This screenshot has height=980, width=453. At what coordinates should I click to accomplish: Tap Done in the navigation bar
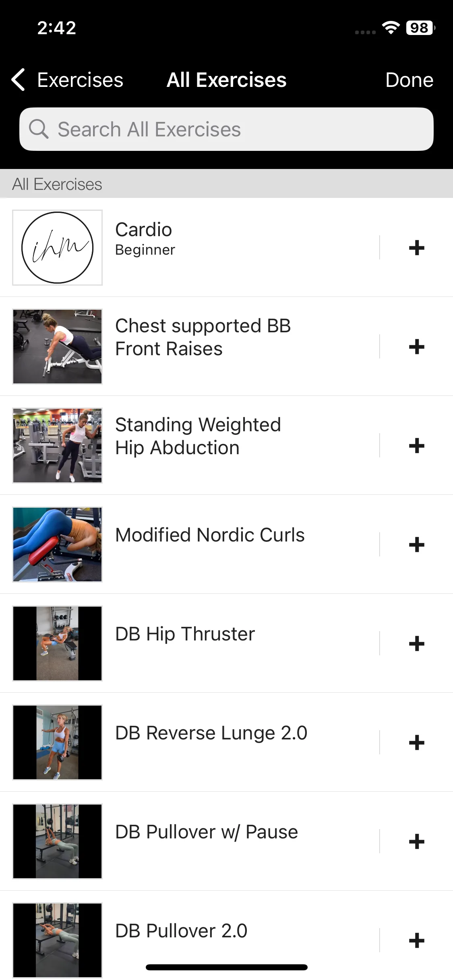pyautogui.click(x=409, y=80)
